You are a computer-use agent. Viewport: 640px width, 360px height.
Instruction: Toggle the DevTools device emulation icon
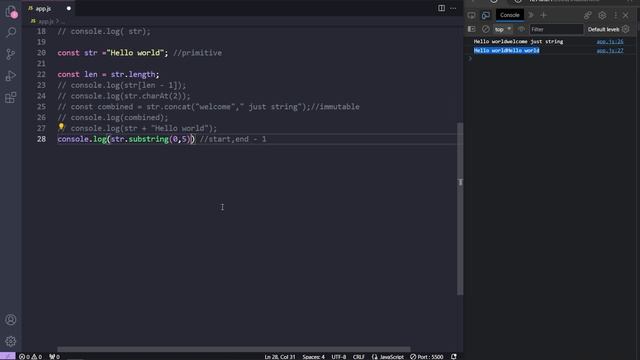[x=486, y=15]
